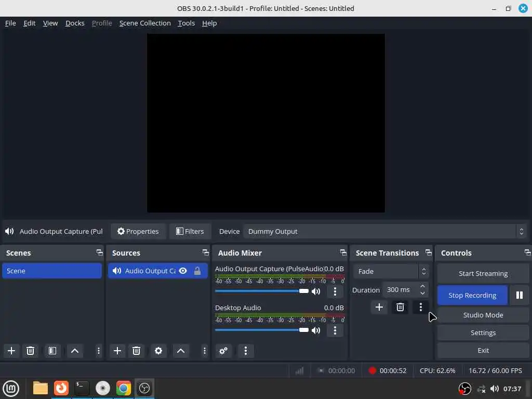Image resolution: width=532 pixels, height=399 pixels.
Task: Remove selected source with trash icon
Action: coord(136,351)
